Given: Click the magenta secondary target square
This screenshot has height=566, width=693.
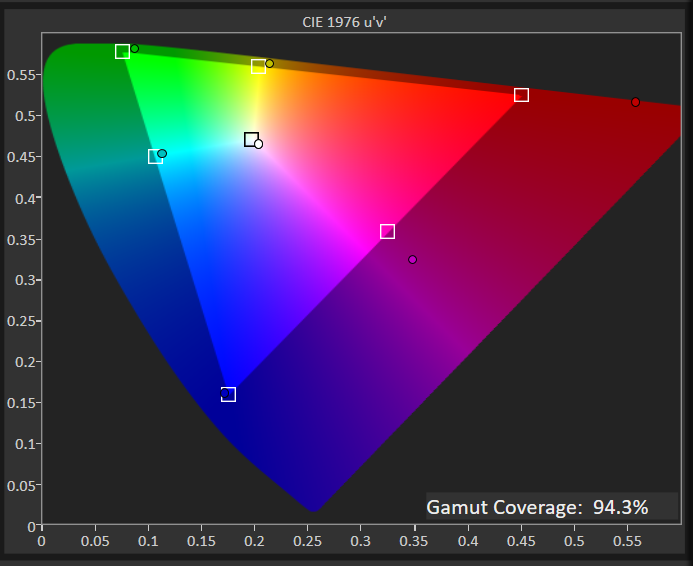Looking at the screenshot, I should [x=387, y=232].
